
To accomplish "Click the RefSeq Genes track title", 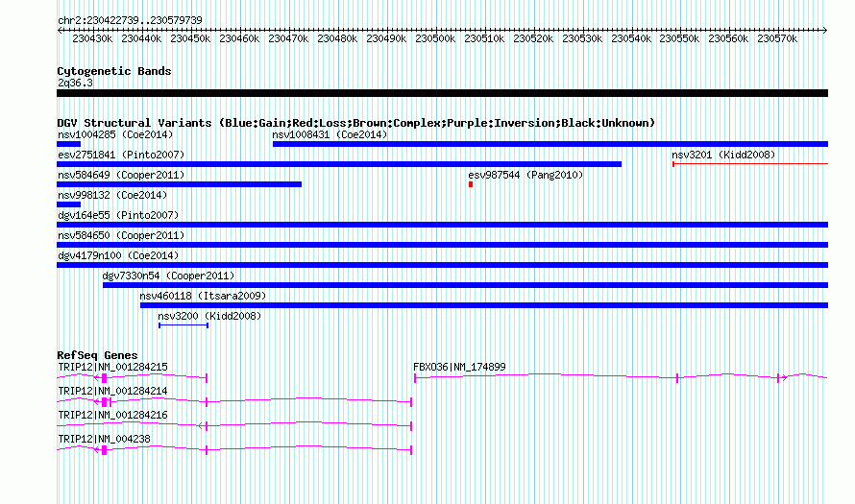I will pyautogui.click(x=97, y=354).
